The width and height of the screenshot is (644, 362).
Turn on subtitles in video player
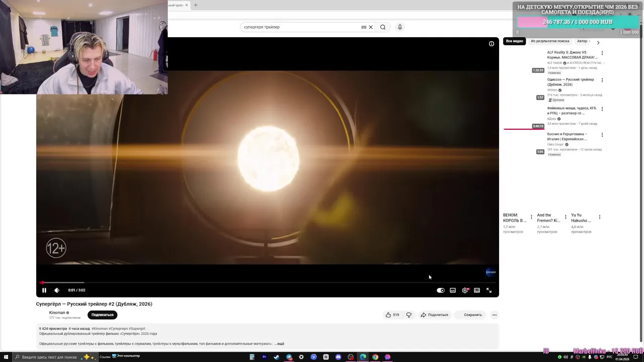[453, 290]
